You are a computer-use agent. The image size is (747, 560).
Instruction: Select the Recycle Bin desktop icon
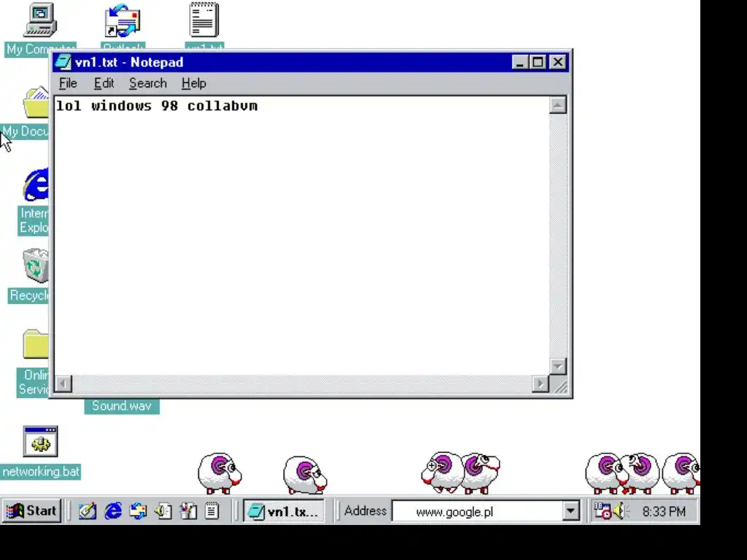[36, 265]
